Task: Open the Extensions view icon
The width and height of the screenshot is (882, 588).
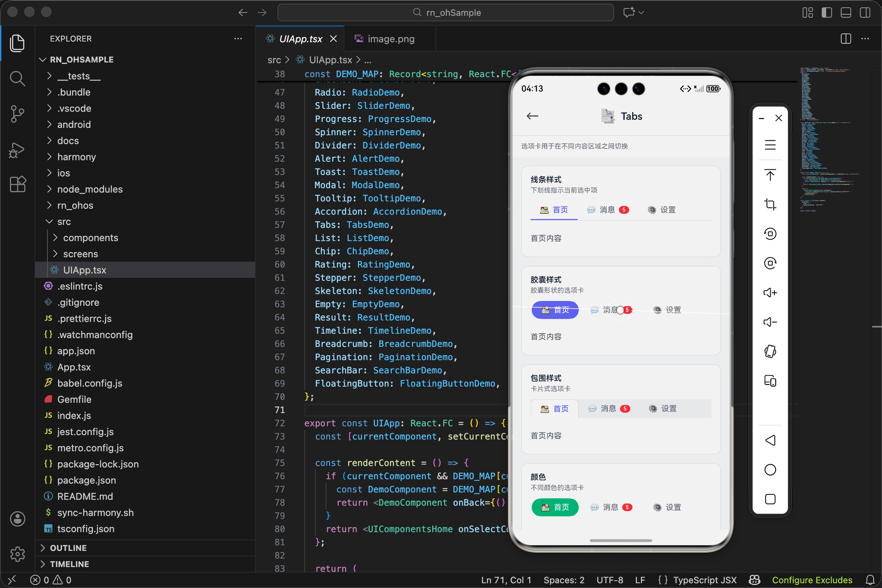Action: [x=17, y=184]
